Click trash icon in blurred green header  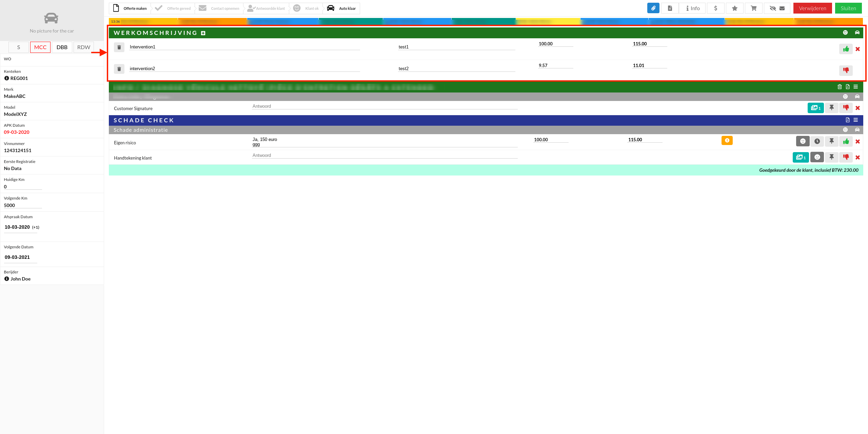(x=840, y=87)
